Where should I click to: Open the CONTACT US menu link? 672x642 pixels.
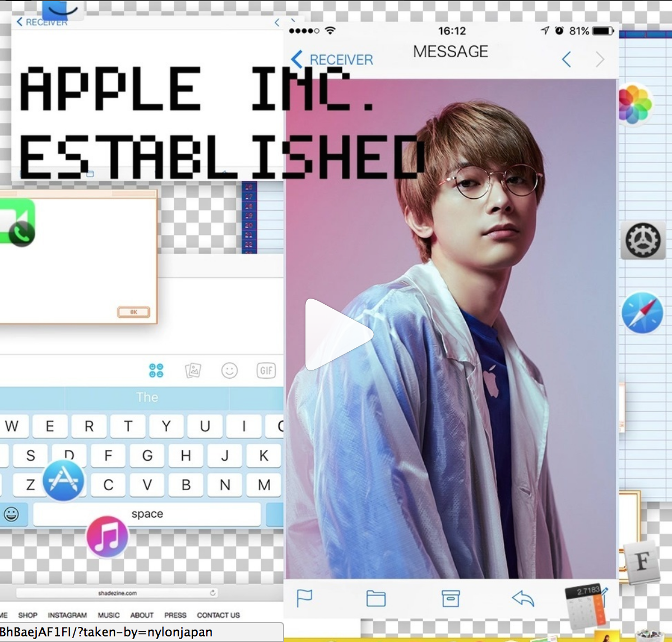(x=218, y=616)
